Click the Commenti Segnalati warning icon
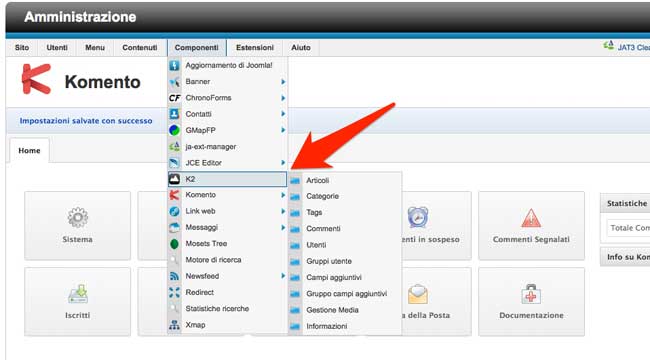 (x=531, y=218)
